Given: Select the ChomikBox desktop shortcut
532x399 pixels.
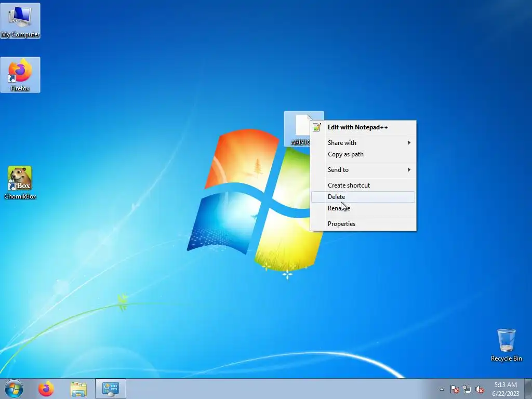Looking at the screenshot, I should pos(20,183).
